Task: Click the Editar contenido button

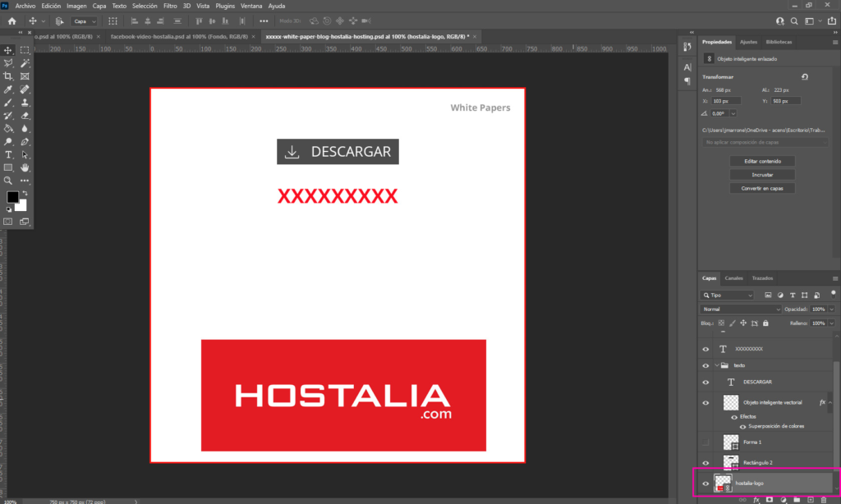Action: 762,161
